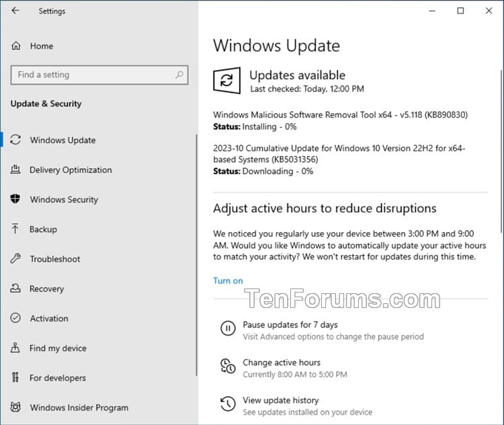
Task: Click the Windows Insider Program cat icon
Action: click(15, 407)
